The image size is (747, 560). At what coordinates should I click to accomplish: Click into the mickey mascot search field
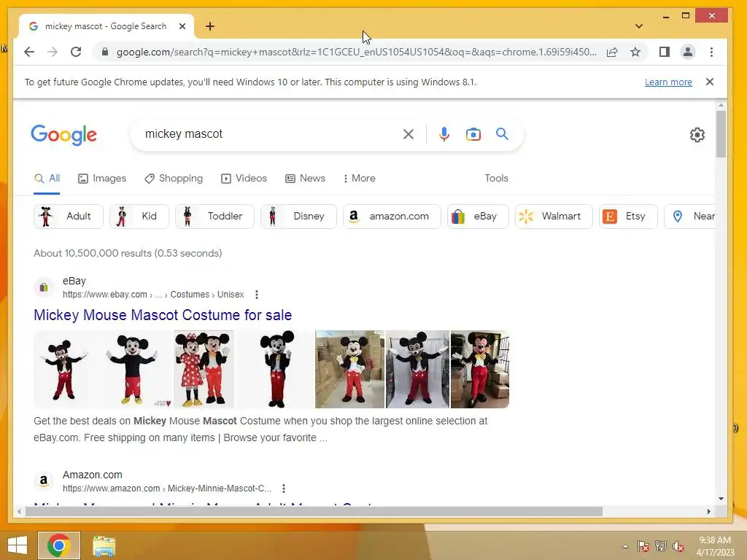tap(269, 134)
